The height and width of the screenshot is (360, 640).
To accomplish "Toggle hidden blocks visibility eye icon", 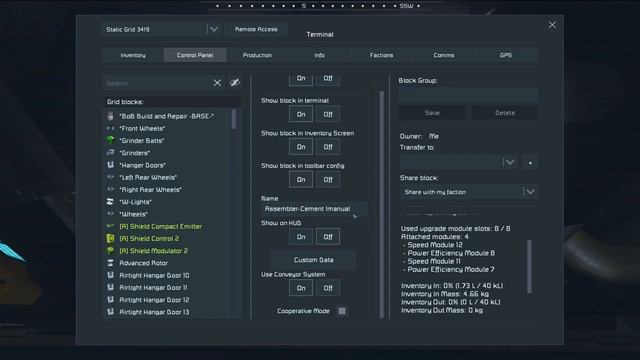I will pos(235,82).
